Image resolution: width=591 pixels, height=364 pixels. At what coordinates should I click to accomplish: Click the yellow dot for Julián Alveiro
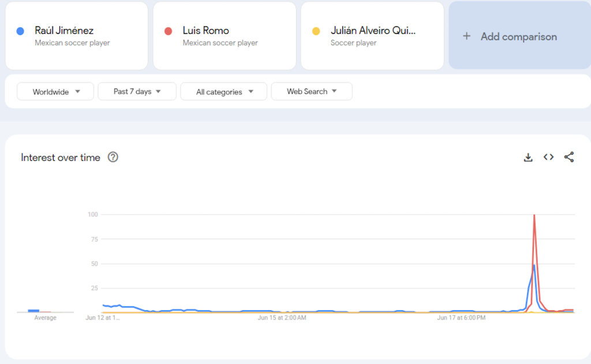coord(316,31)
